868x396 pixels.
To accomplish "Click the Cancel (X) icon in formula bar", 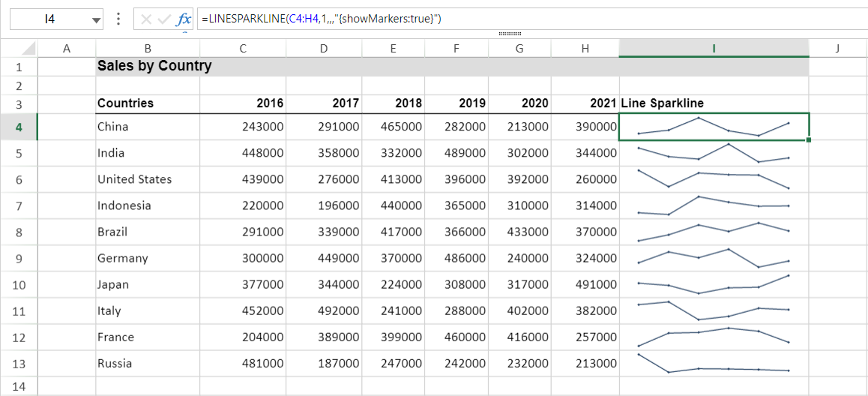I will [145, 19].
